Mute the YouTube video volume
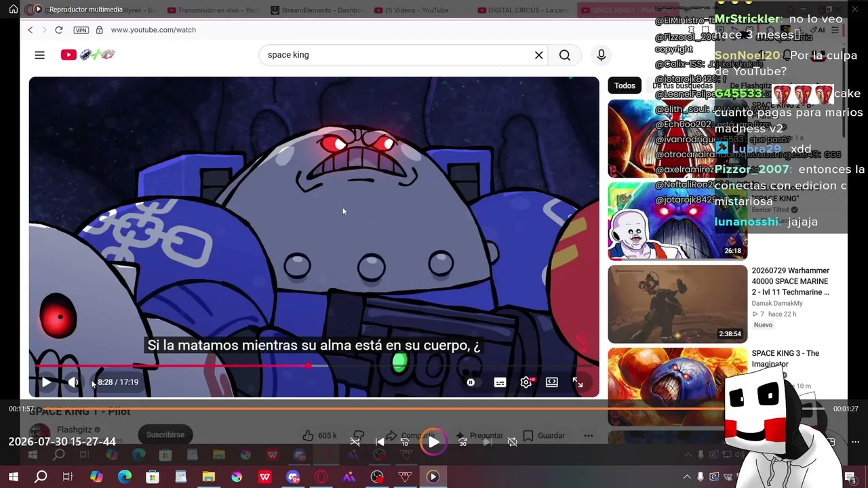 tap(73, 382)
